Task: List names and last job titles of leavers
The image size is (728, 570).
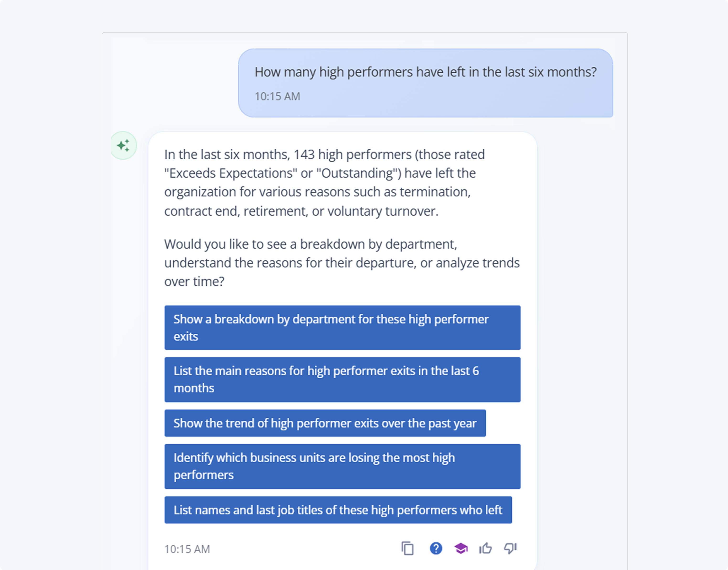Action: coord(338,510)
